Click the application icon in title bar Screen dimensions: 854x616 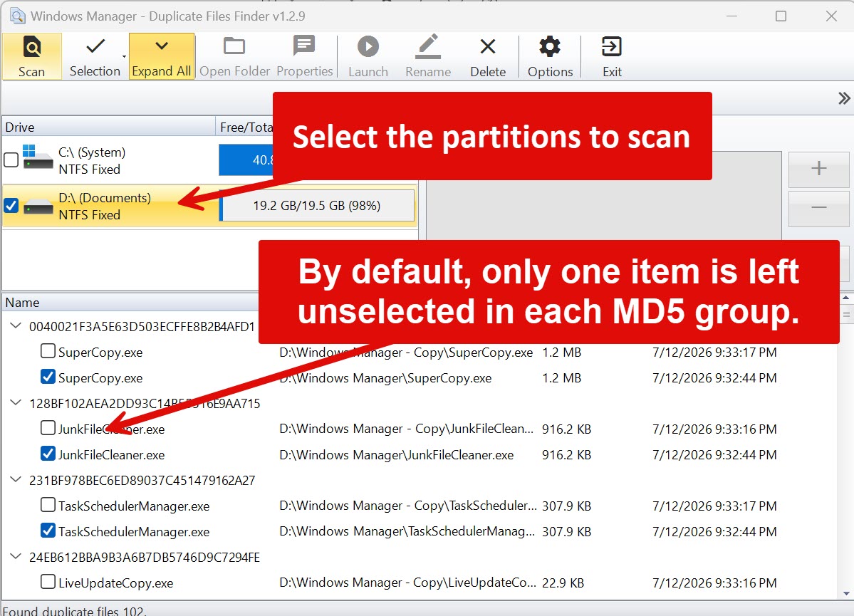pyautogui.click(x=17, y=16)
